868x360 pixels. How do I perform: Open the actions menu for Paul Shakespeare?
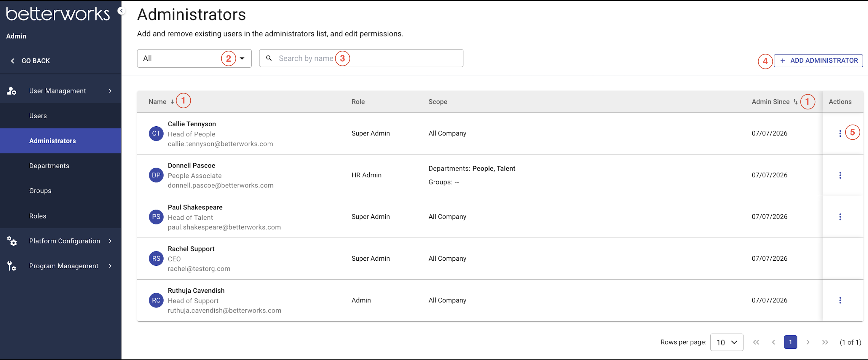[x=840, y=217]
